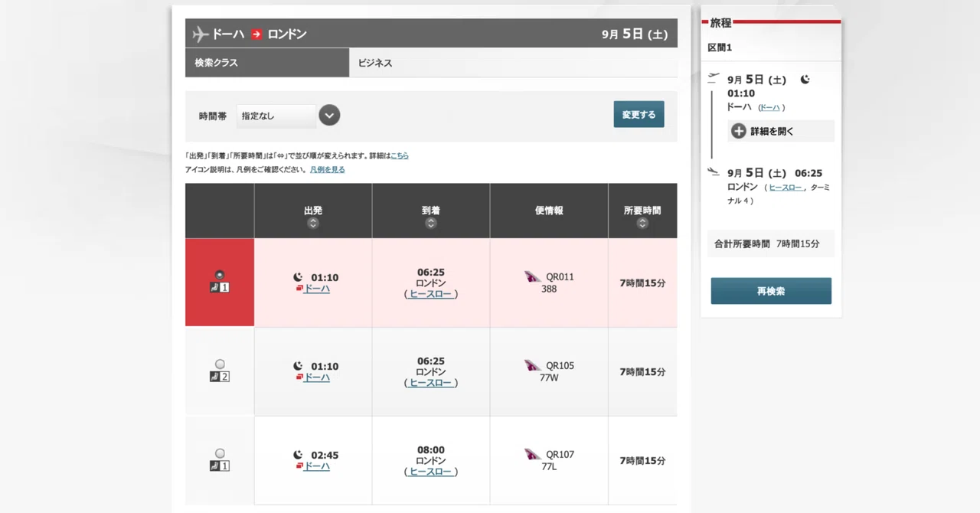This screenshot has width=980, height=513.
Task: Click the 便情報 column header
Action: [549, 210]
